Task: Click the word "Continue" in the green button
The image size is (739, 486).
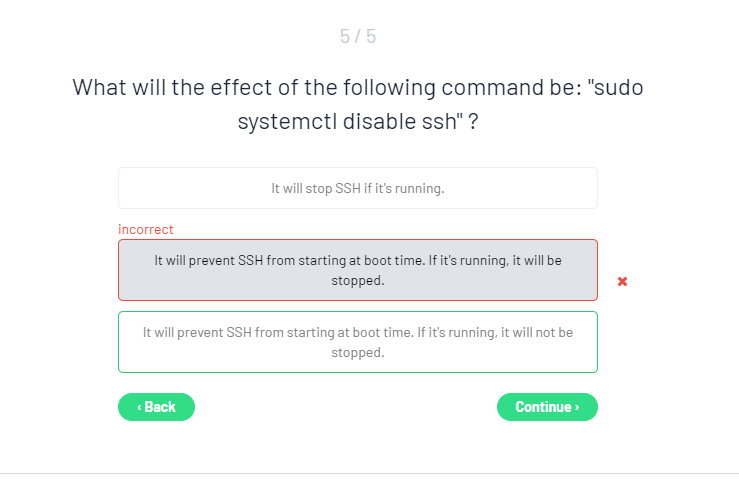Action: [543, 407]
